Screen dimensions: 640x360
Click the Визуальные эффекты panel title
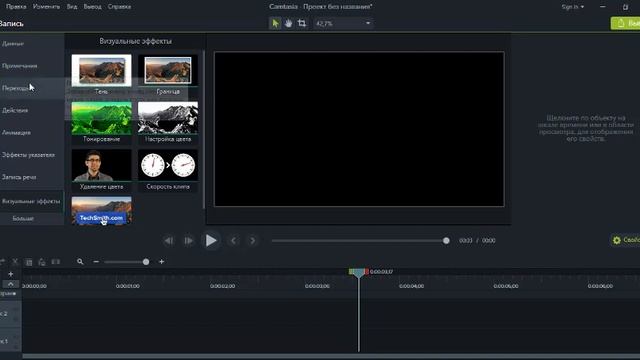click(x=136, y=41)
